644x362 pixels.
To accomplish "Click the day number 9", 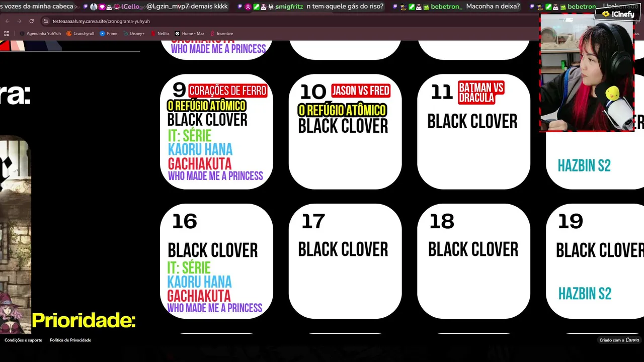I will [179, 90].
